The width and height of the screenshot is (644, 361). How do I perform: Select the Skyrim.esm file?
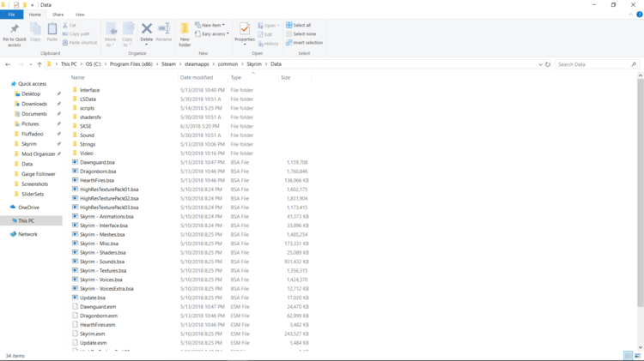coord(93,334)
